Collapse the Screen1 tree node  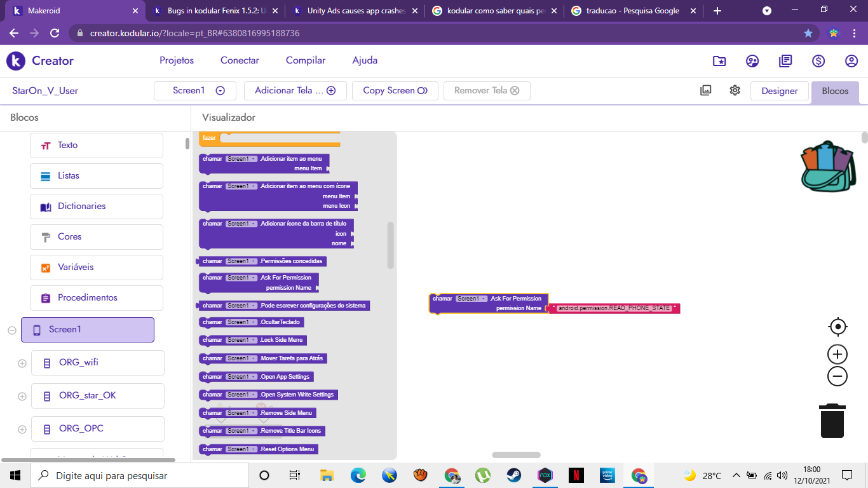click(12, 330)
